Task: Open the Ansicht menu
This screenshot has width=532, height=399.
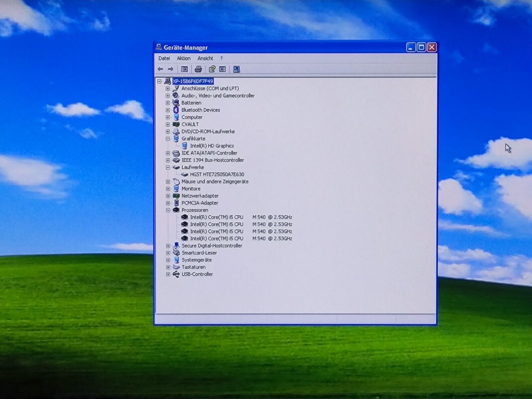Action: point(205,58)
